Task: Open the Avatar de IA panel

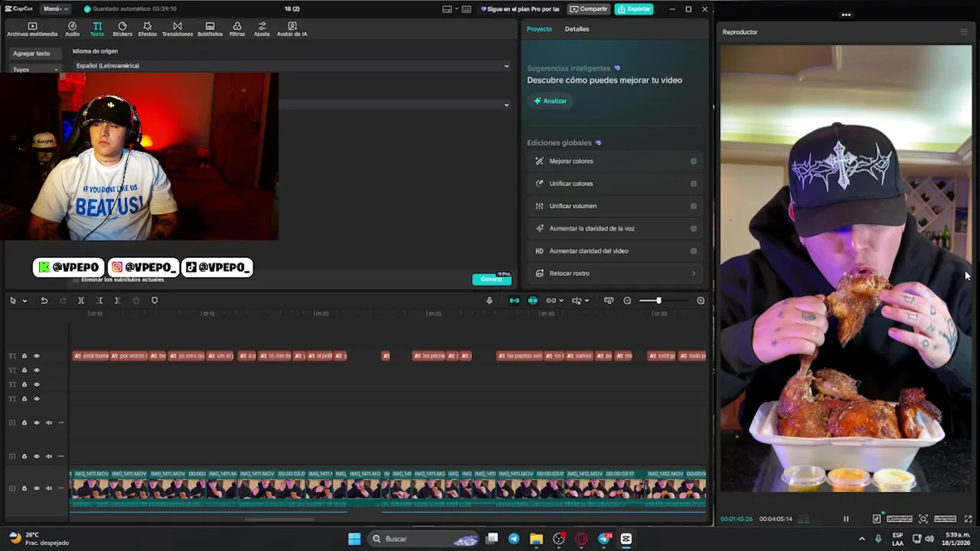Action: pos(292,29)
